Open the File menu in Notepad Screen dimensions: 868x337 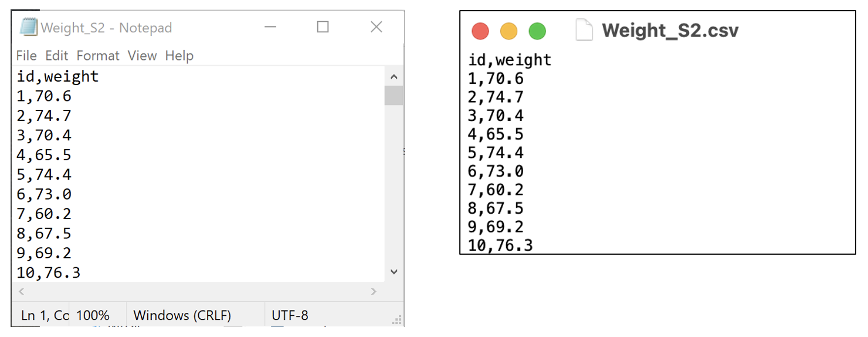[x=26, y=56]
